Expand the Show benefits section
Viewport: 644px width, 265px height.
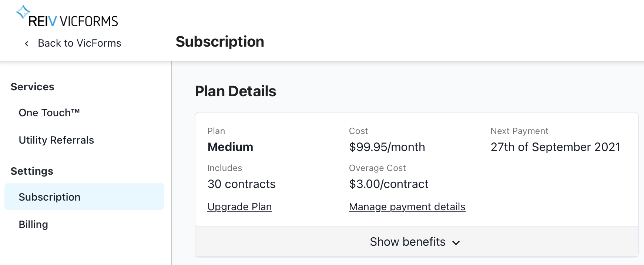click(x=407, y=242)
